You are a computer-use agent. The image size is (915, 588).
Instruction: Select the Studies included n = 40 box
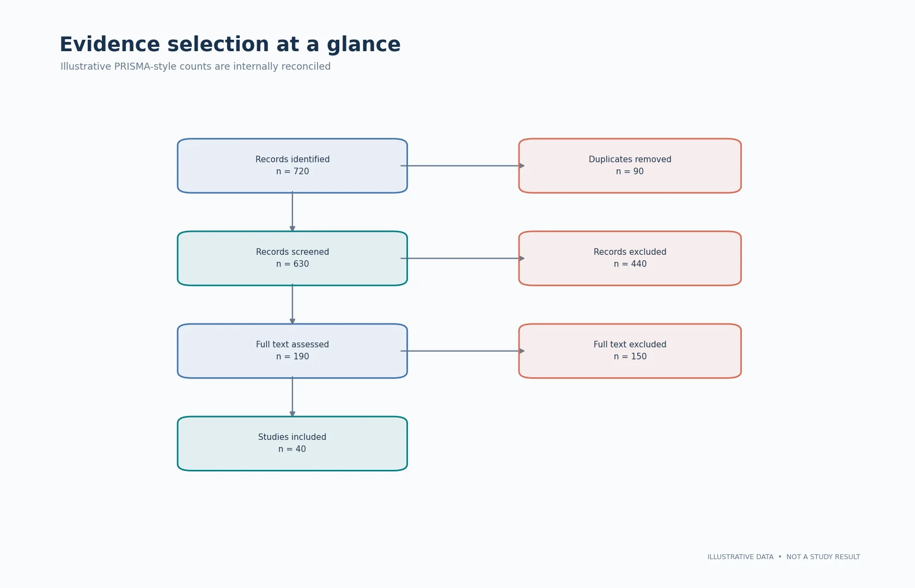(x=292, y=443)
